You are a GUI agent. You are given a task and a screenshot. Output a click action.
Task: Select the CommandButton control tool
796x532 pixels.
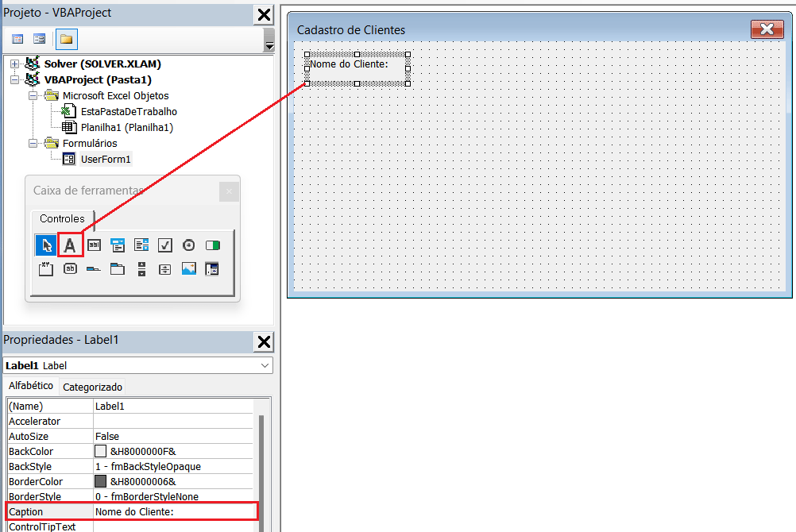(70, 269)
